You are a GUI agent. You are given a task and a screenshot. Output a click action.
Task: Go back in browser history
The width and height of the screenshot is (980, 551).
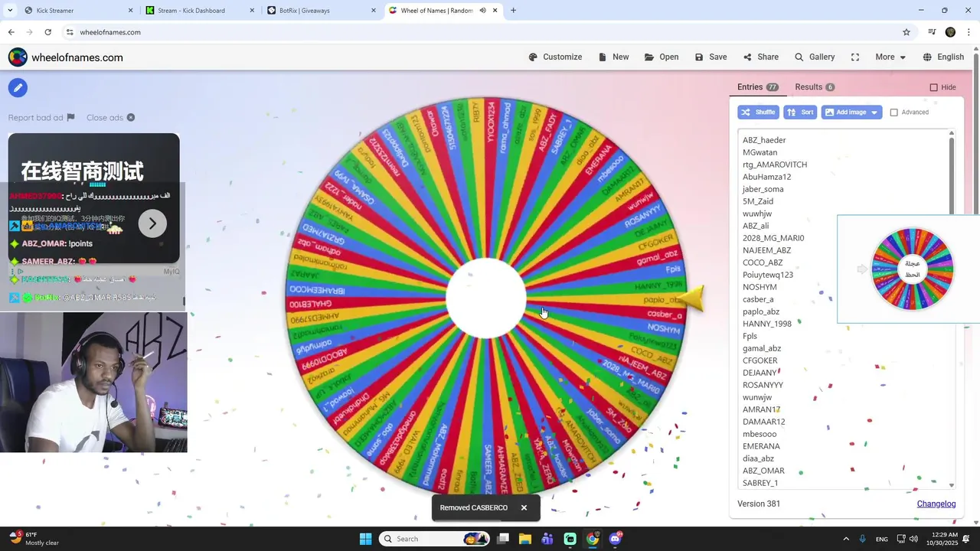point(11,32)
